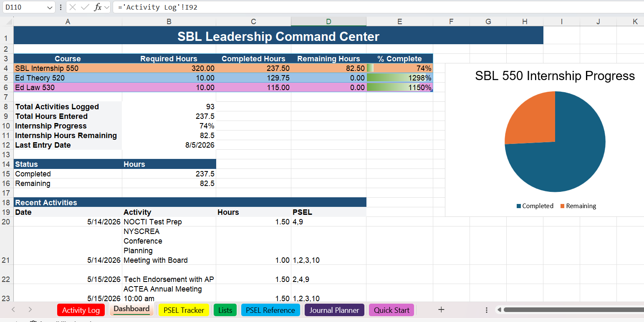The height and width of the screenshot is (322, 644).
Task: Click the Last Entry Date value 8/5/2026
Action: (x=169, y=145)
